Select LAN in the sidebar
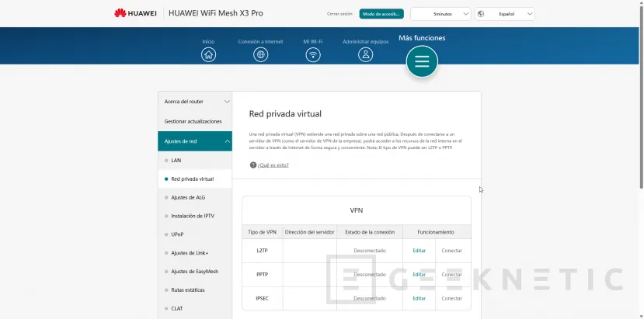 point(176,160)
